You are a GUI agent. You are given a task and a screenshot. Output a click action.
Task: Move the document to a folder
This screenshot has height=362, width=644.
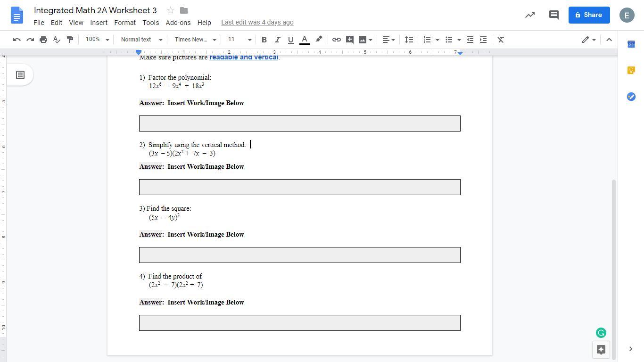[184, 10]
